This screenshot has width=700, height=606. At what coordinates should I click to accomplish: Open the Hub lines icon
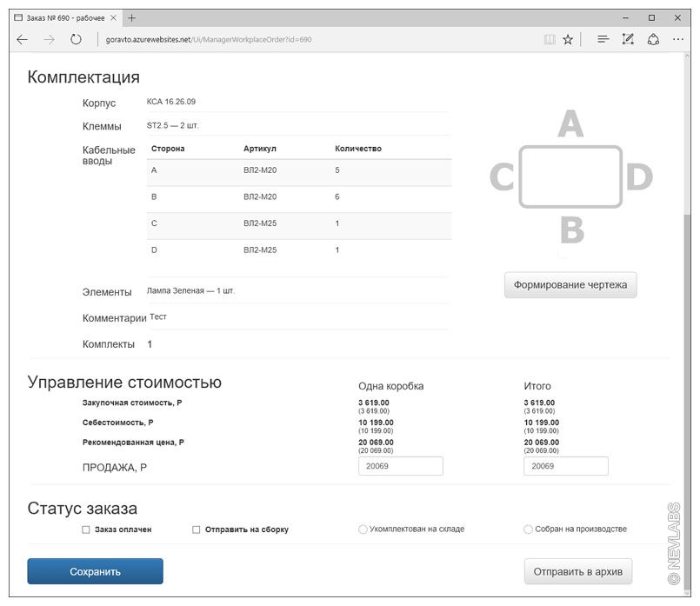(603, 39)
